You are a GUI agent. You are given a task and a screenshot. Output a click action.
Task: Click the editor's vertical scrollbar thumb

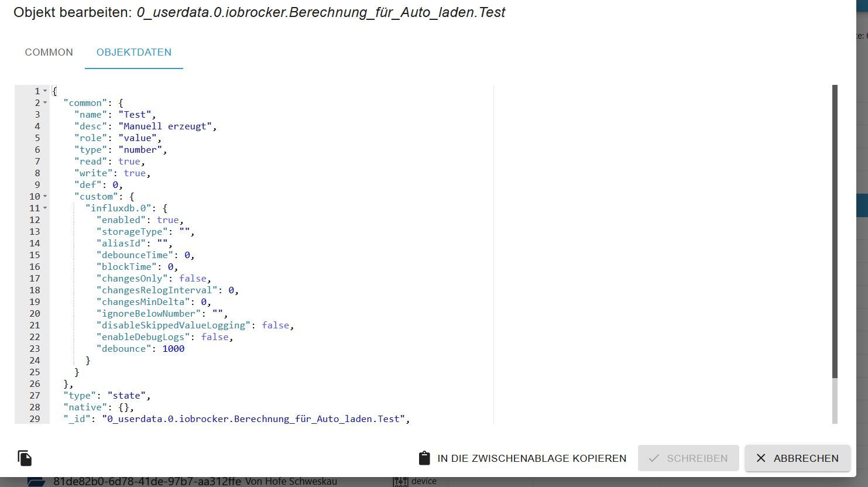tap(835, 231)
